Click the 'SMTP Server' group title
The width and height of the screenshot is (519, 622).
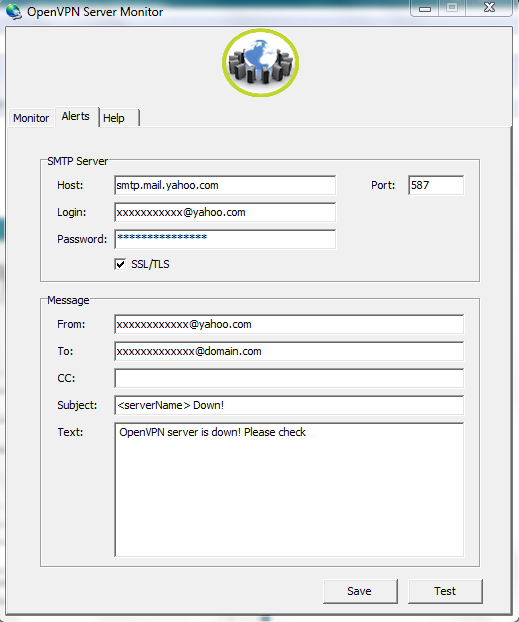point(77,161)
